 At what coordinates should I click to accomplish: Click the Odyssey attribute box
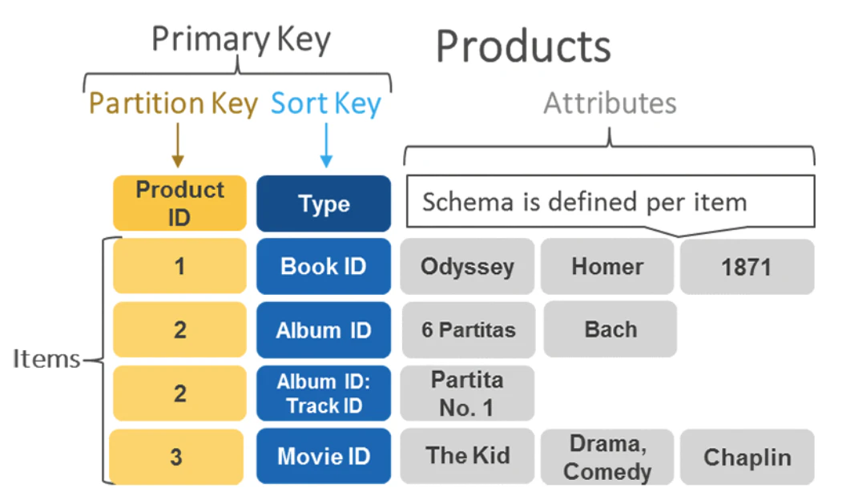click(x=468, y=266)
